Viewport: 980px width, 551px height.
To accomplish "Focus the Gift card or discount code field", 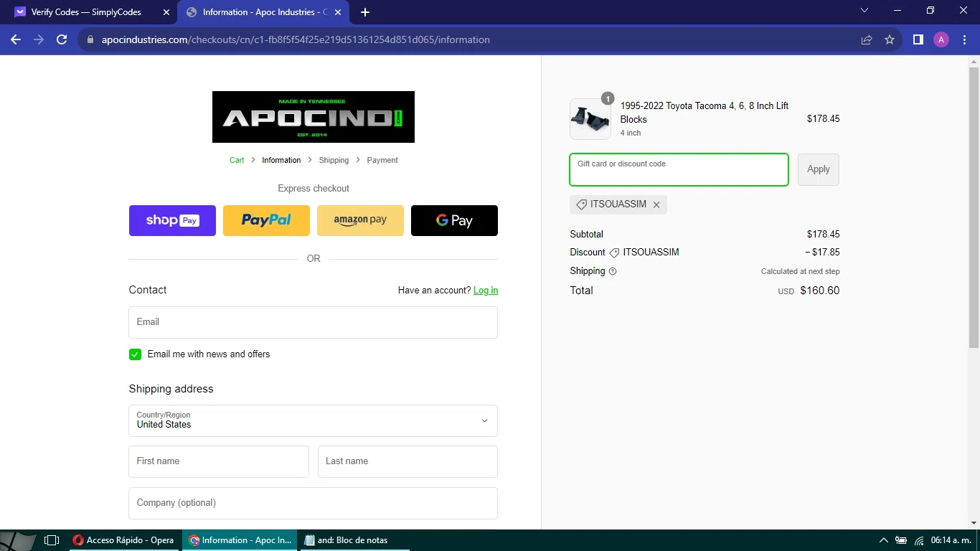I will click(x=679, y=169).
